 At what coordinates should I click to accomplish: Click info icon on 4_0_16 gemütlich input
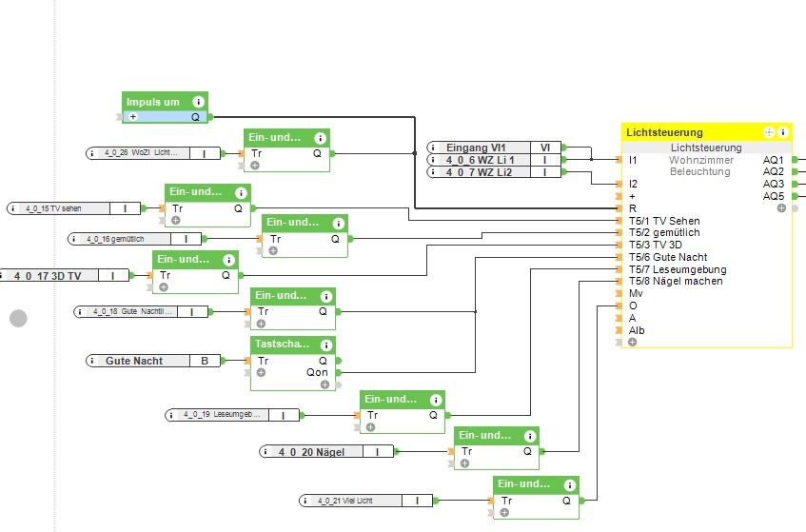[x=74, y=239]
